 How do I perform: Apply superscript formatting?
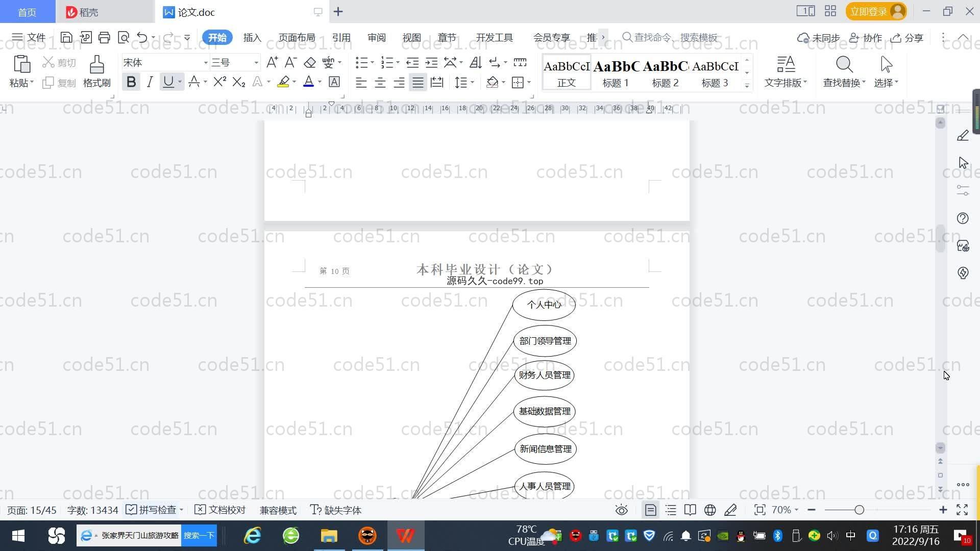219,82
